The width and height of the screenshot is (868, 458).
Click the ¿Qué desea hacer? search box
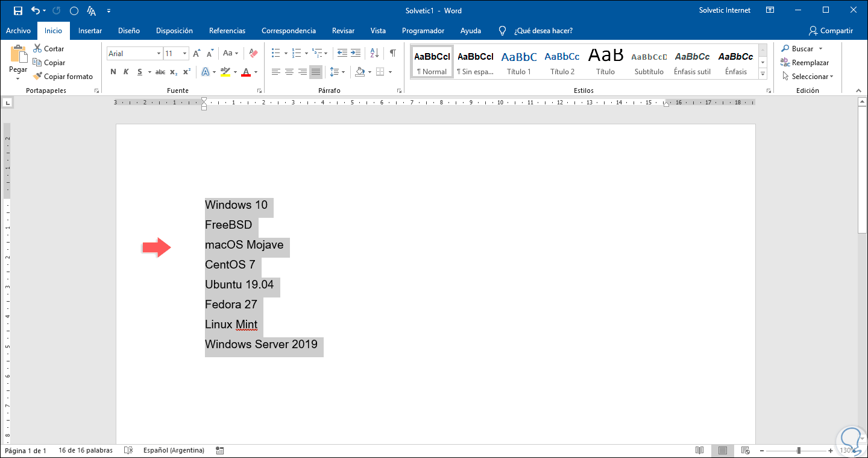pyautogui.click(x=542, y=31)
